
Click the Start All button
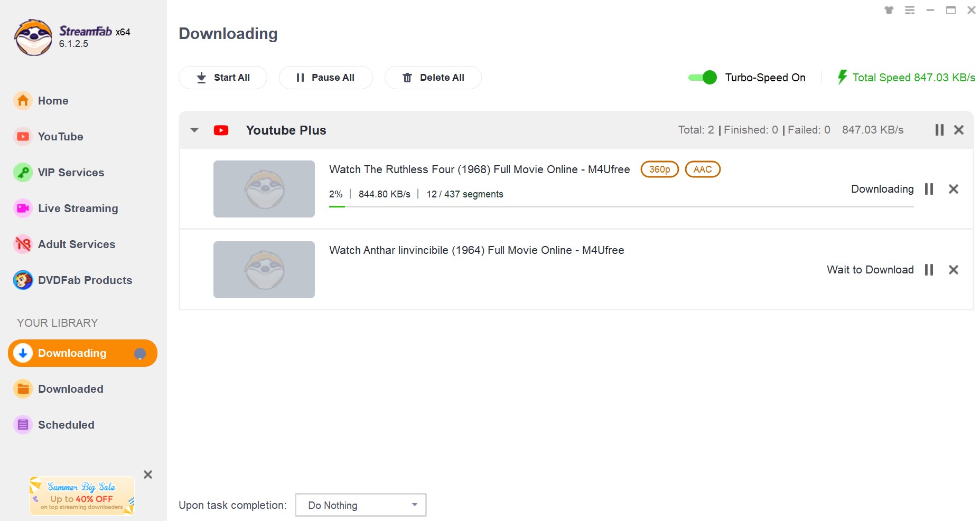[222, 78]
